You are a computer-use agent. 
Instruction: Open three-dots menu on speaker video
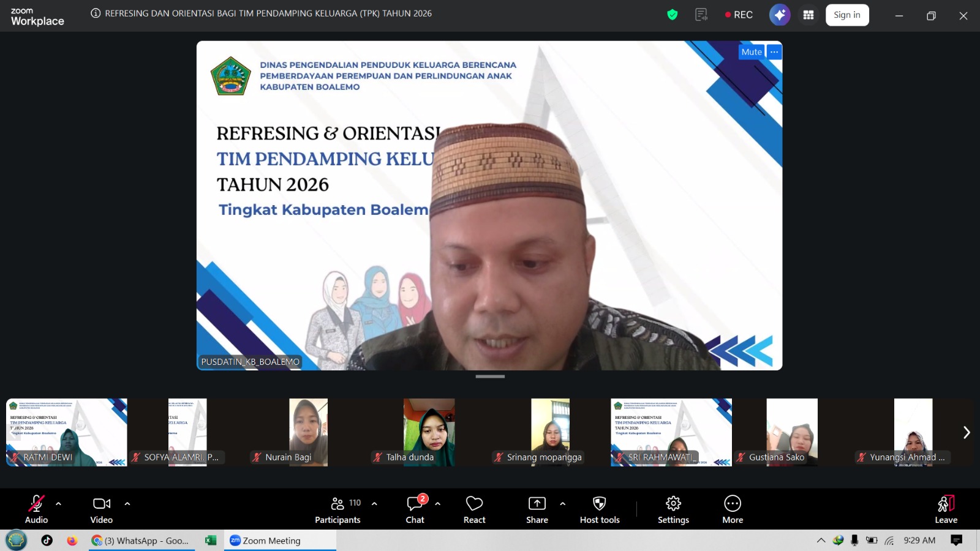click(774, 52)
